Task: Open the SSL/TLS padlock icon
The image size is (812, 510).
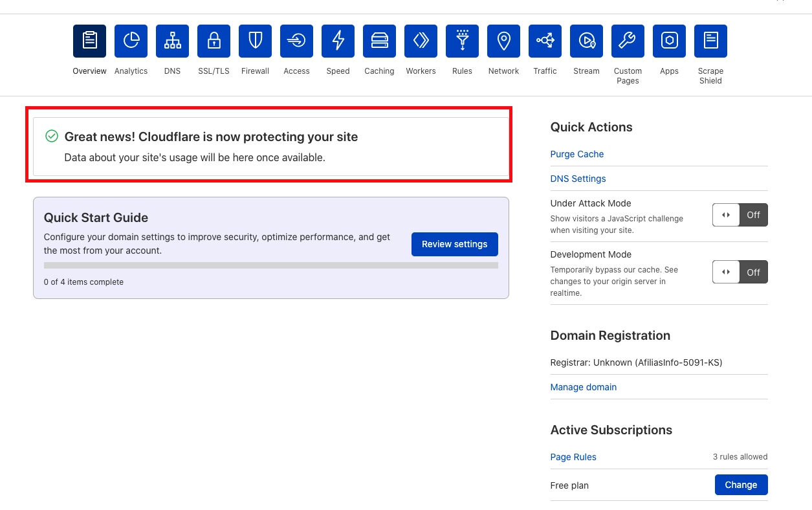Action: coord(214,41)
